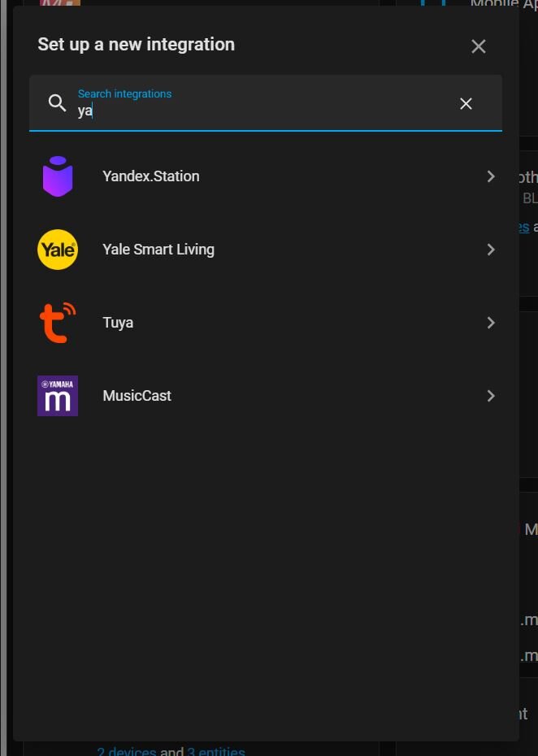
Task: Open the Yandex.Station row chevron
Action: (491, 176)
